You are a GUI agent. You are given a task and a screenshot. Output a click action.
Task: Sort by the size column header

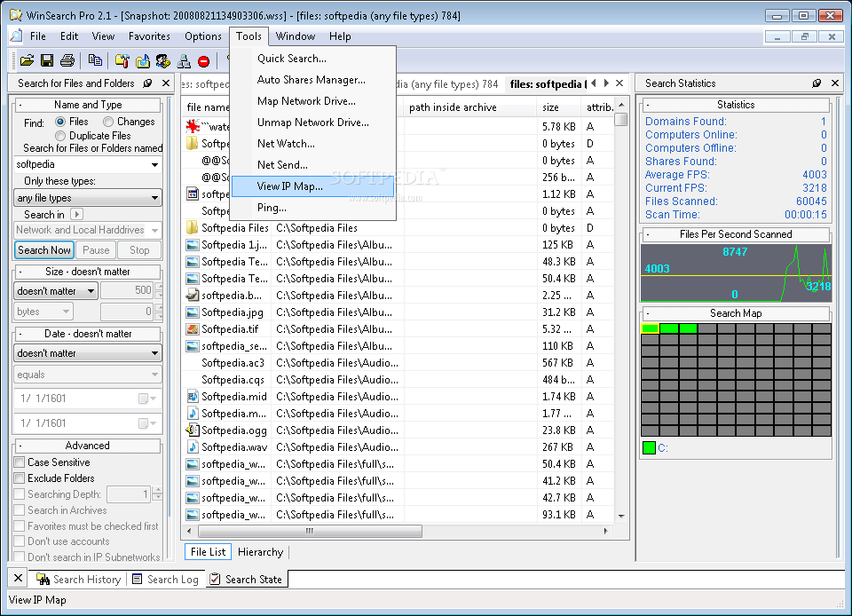[558, 107]
